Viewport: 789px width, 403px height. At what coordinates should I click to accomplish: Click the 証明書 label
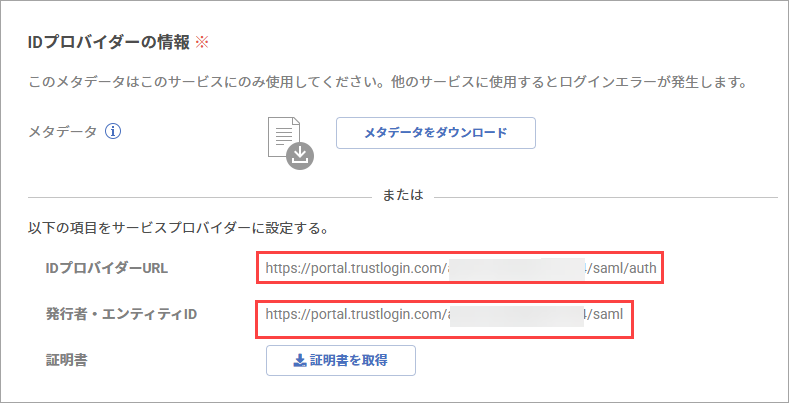click(66, 360)
